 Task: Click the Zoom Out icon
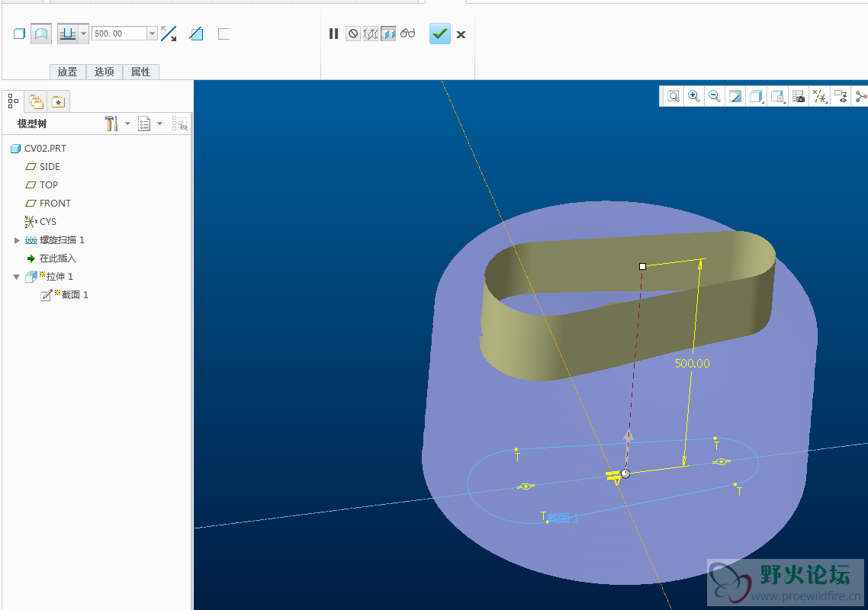pos(715,96)
